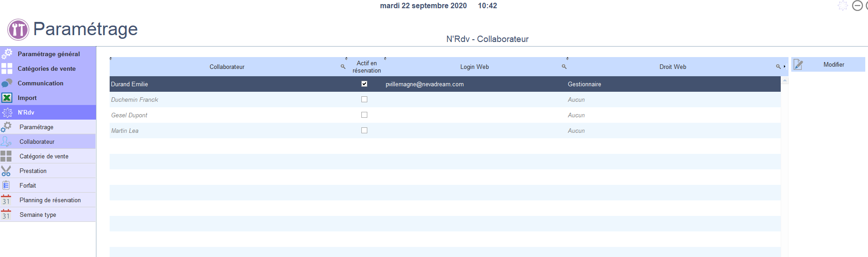
Task: Click the 10:42 clock text
Action: [487, 5]
